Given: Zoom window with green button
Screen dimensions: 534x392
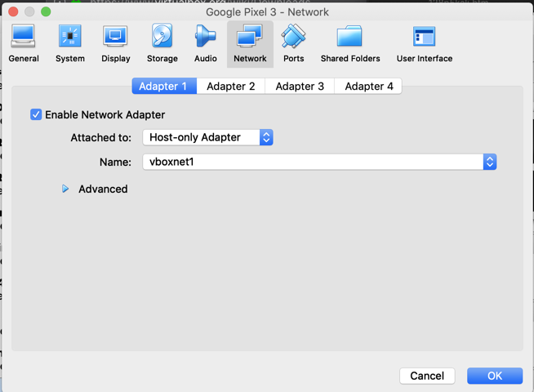Looking at the screenshot, I should pyautogui.click(x=46, y=12).
